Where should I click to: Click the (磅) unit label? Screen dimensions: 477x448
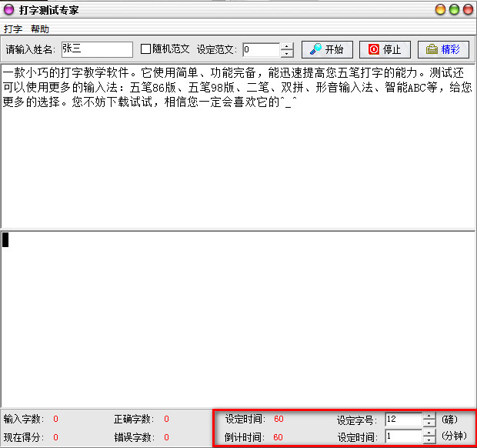coord(449,420)
